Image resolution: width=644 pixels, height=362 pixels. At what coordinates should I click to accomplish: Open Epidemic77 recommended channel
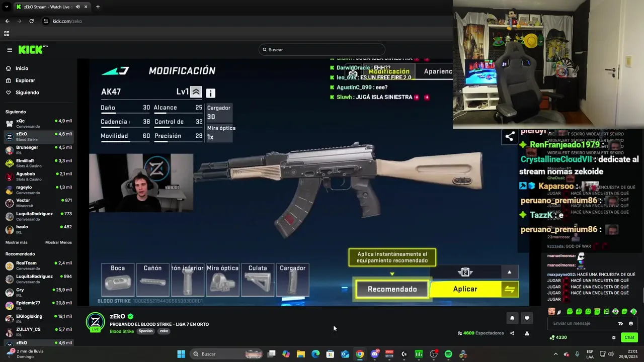click(x=38, y=306)
